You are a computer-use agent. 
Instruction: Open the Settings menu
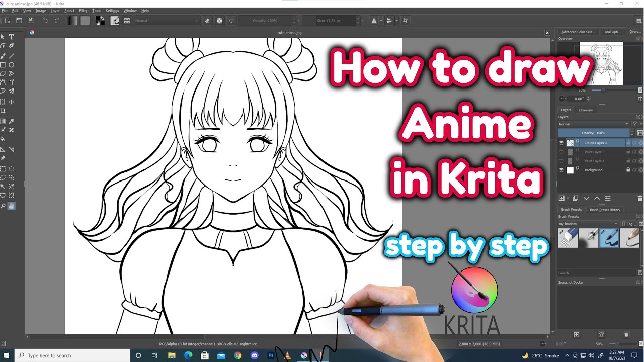point(112,10)
